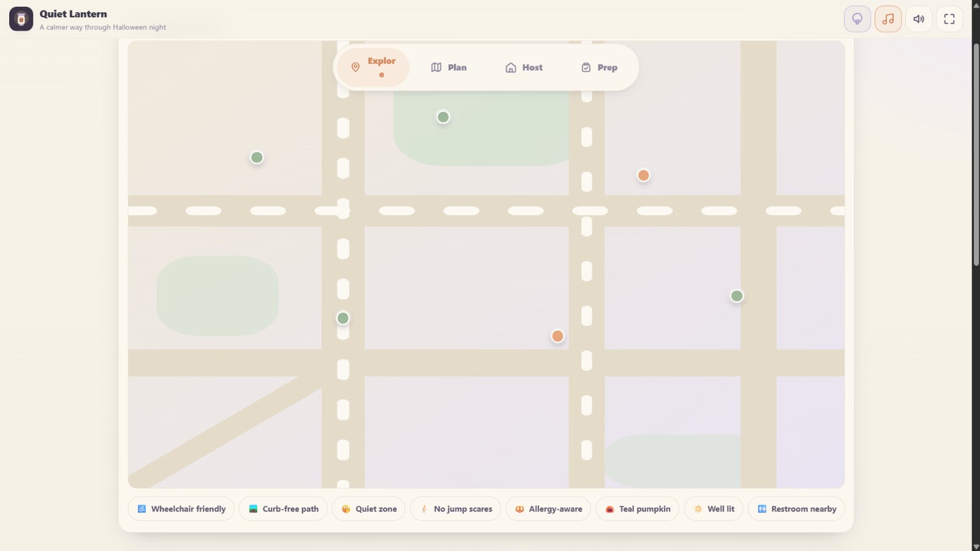Image resolution: width=980 pixels, height=551 pixels.
Task: Click the Quiet Lantern app logo
Action: (x=21, y=19)
